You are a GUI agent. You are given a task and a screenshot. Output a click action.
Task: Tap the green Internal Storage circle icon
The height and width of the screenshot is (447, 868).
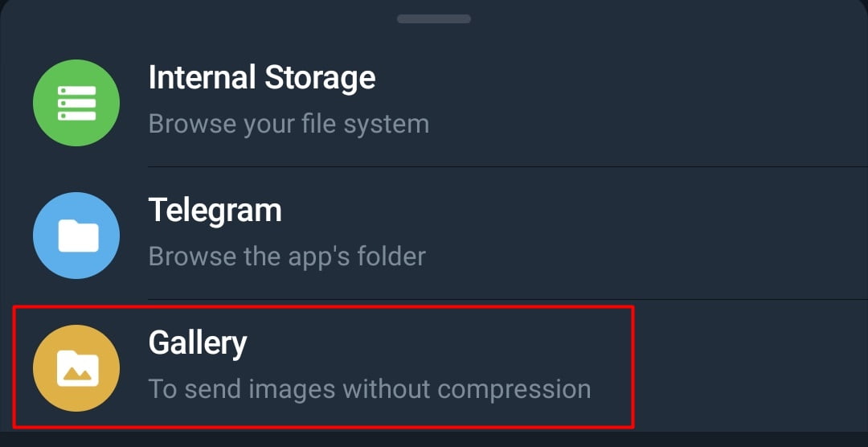76,103
